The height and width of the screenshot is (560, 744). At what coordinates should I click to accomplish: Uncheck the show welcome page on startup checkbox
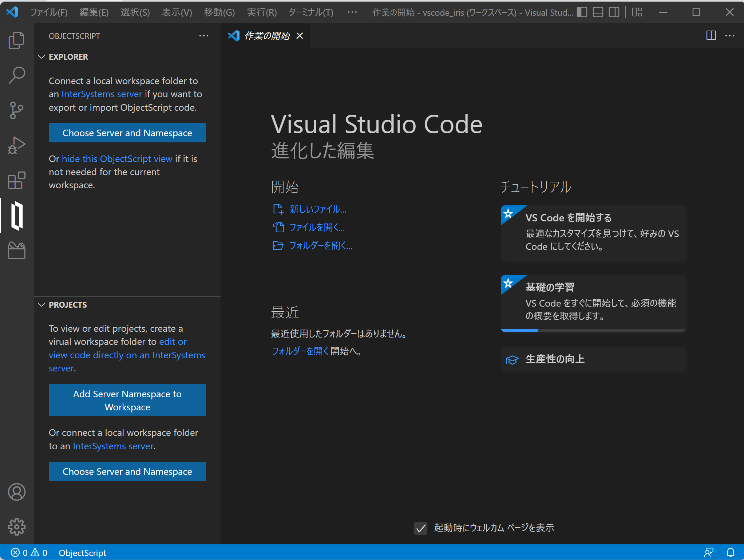pos(421,528)
